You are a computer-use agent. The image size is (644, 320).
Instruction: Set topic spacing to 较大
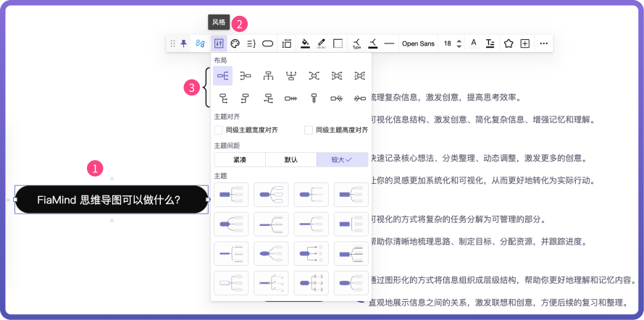coord(342,159)
